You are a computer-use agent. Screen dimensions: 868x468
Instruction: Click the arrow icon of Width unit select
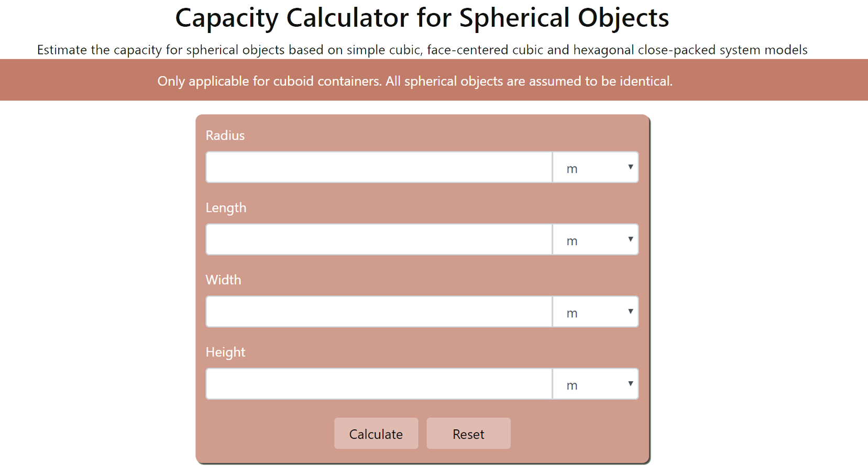pyautogui.click(x=631, y=311)
